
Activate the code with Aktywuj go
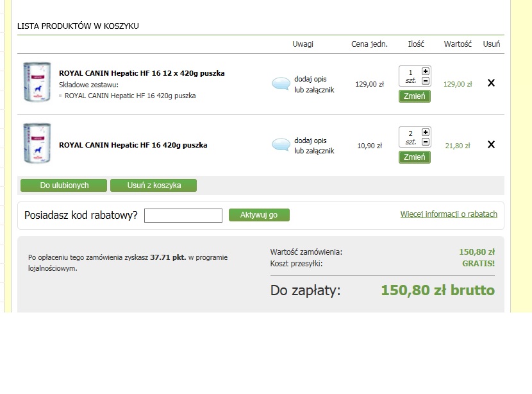pos(259,215)
